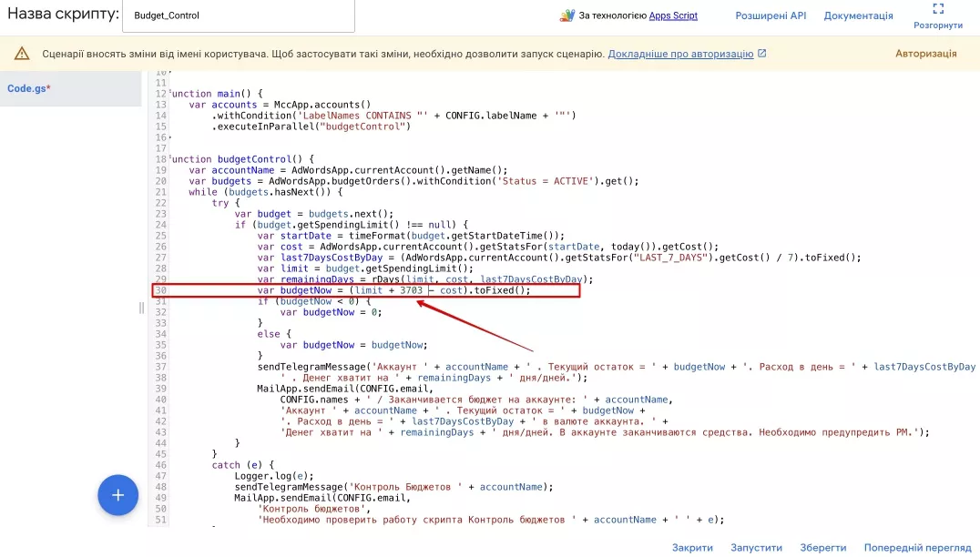Place cursor on highlighted line 30 code

coord(393,290)
